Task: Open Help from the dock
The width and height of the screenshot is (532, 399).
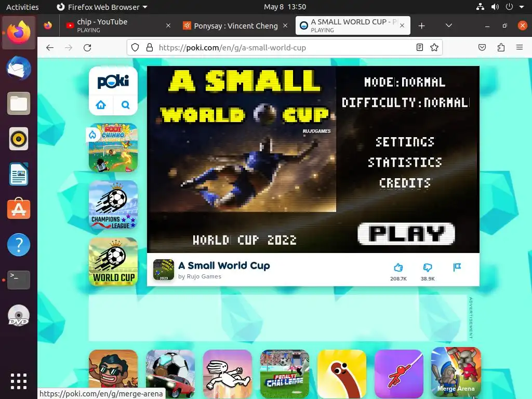Action: pyautogui.click(x=19, y=245)
